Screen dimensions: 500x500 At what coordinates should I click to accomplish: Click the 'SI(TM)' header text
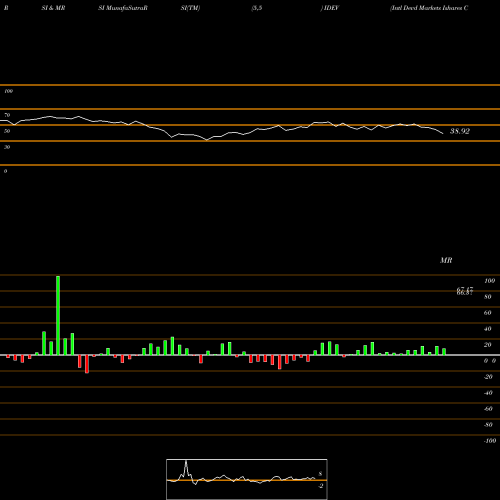tap(190, 8)
